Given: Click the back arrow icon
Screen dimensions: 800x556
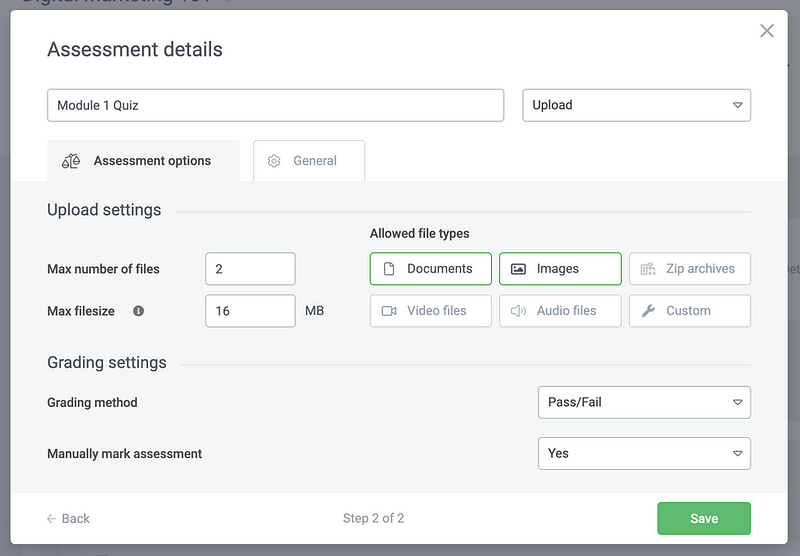Looking at the screenshot, I should 52,519.
